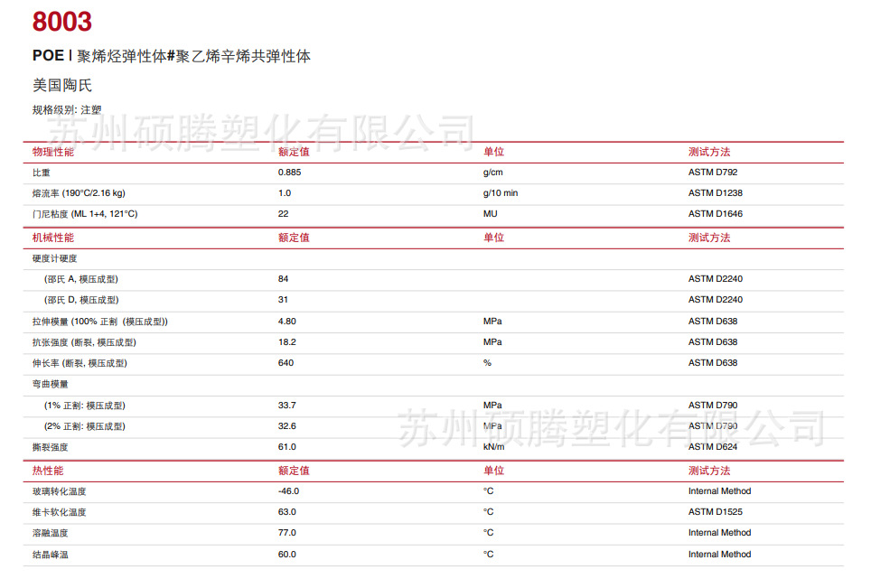
Task: Select the 玻璃转化温度 row label
Action: point(59,492)
